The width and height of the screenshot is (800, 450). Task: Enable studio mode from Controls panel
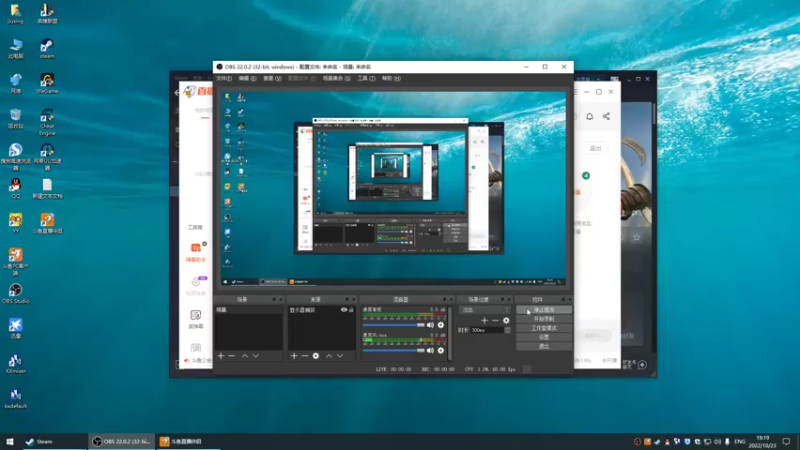544,328
